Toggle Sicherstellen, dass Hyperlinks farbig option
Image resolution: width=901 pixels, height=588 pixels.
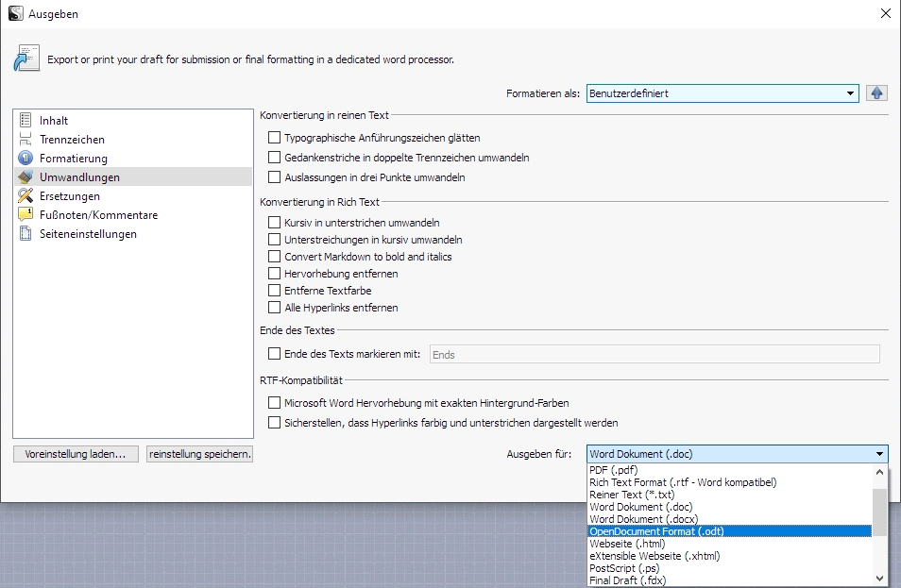275,423
